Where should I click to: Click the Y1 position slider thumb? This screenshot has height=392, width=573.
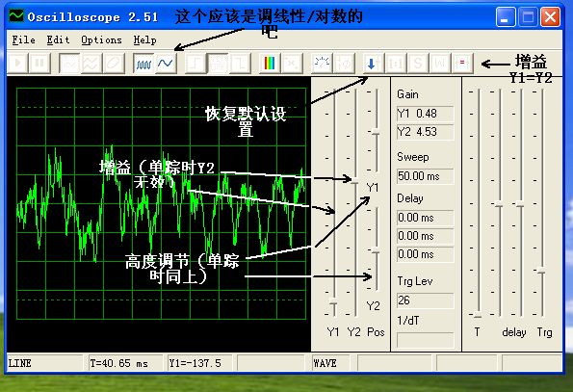pos(376,133)
